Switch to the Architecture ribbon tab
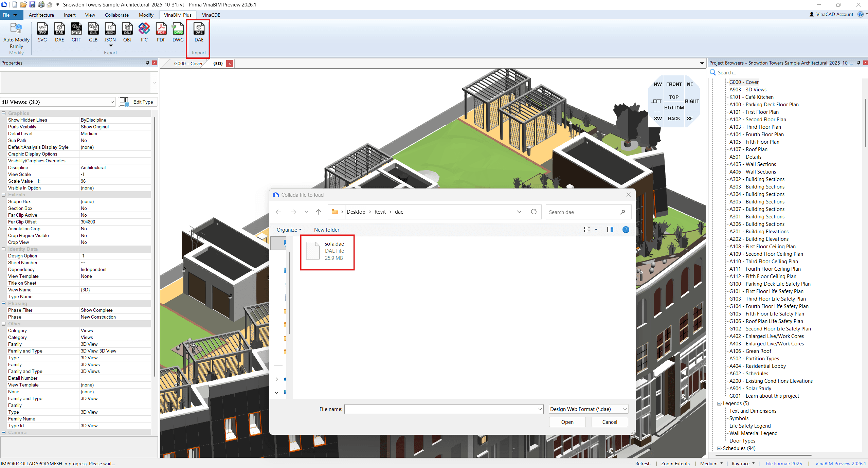 click(x=41, y=15)
